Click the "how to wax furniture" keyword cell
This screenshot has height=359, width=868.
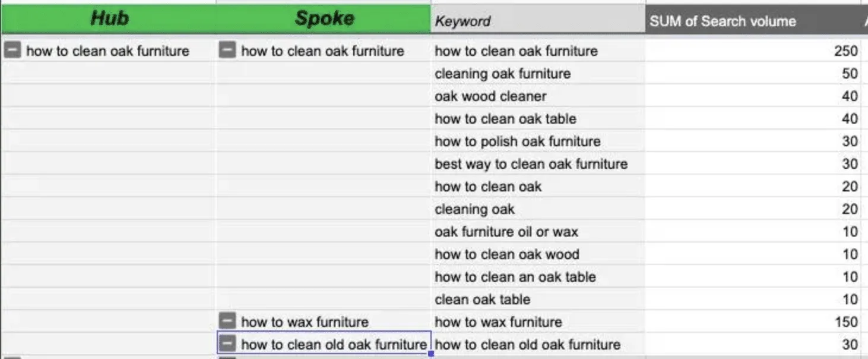pyautogui.click(x=538, y=322)
